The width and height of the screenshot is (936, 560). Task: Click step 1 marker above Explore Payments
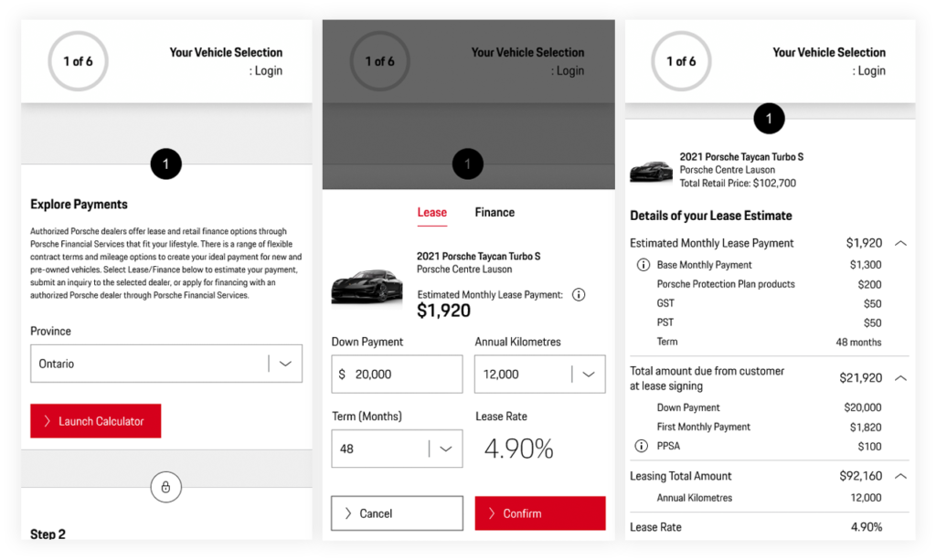click(x=165, y=164)
